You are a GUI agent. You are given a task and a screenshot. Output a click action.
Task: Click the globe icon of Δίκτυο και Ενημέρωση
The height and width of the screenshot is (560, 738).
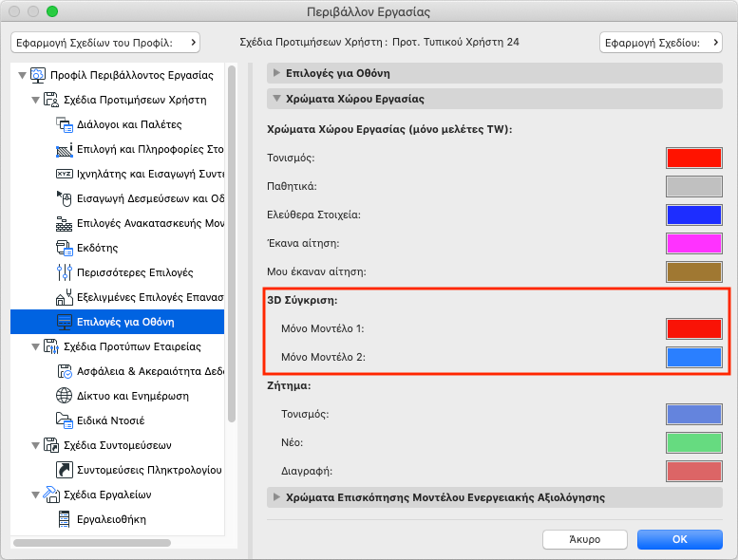pyautogui.click(x=65, y=396)
